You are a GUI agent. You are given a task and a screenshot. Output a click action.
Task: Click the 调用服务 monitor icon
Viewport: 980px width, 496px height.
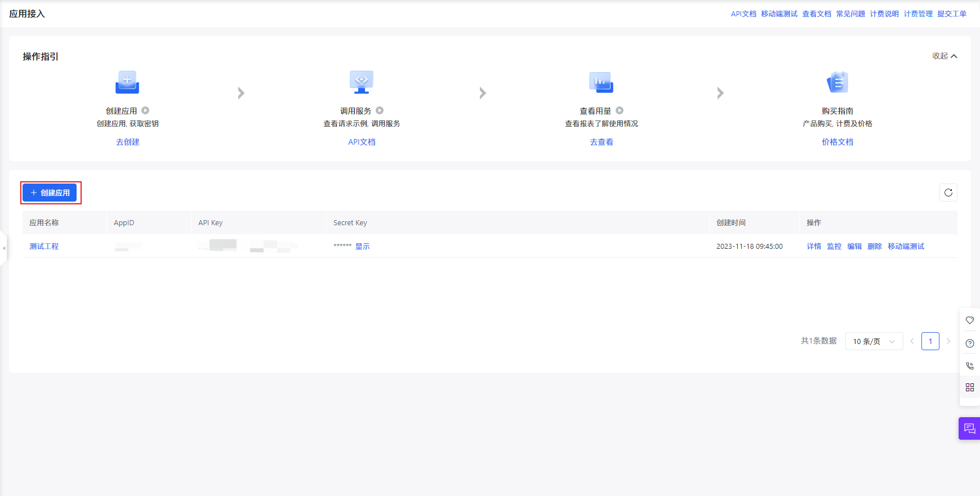pos(362,82)
